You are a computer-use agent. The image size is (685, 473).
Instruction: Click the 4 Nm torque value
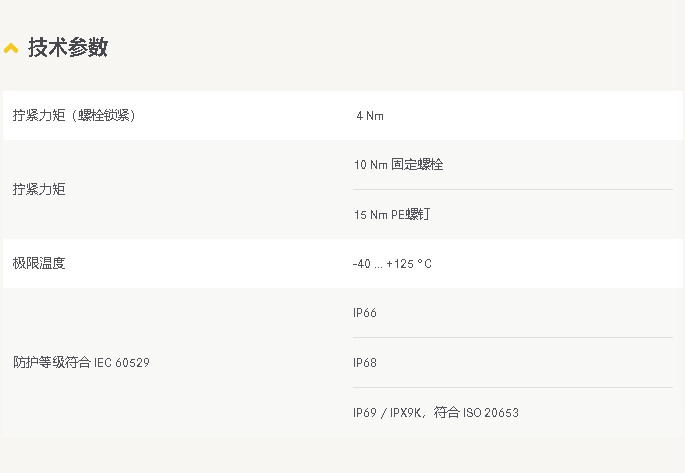click(x=369, y=116)
